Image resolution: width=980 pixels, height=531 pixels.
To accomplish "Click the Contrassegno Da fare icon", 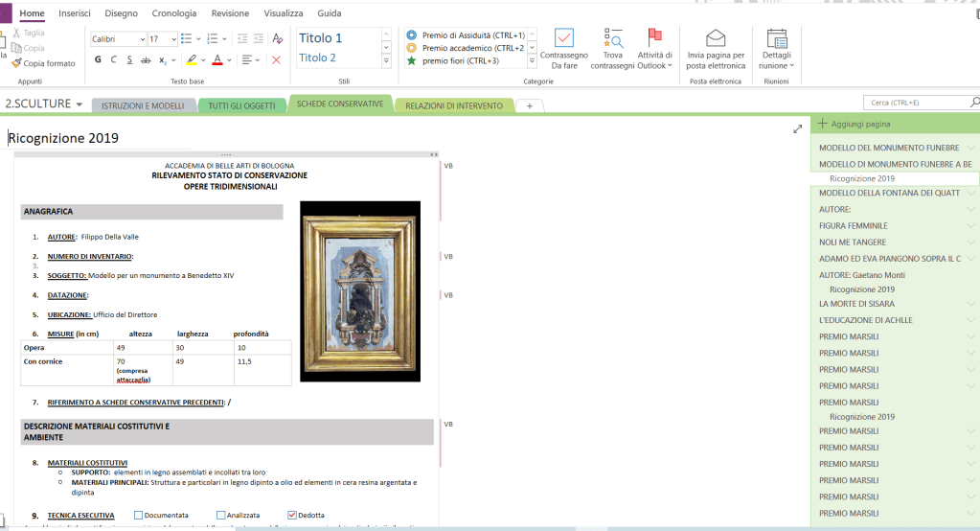I will (x=563, y=38).
